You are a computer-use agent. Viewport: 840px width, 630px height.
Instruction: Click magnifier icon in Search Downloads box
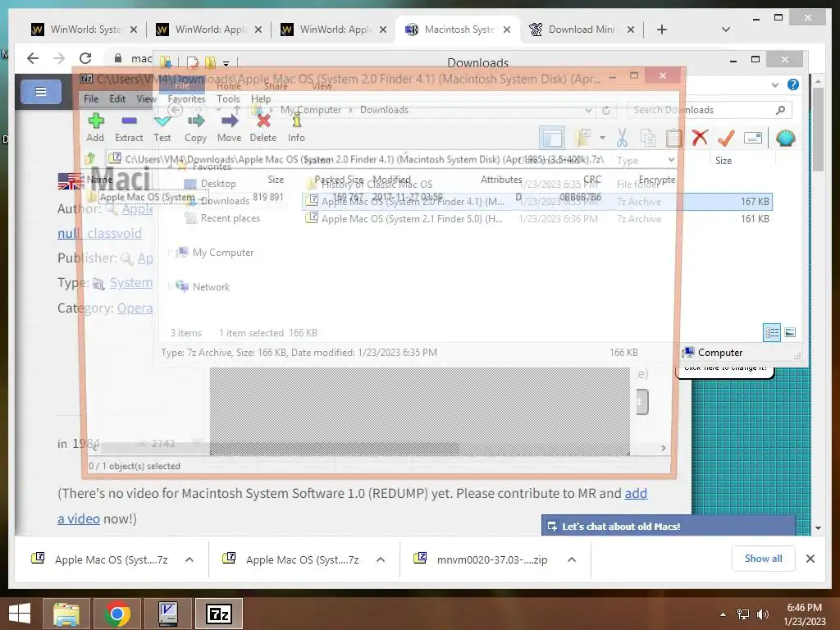pos(781,110)
